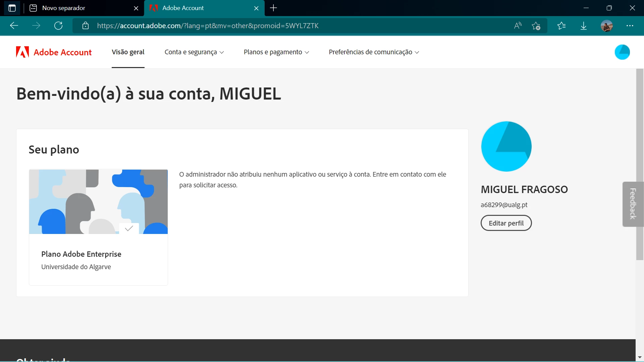This screenshot has width=644, height=362.
Task: Click the site padlock info icon
Action: 86,26
